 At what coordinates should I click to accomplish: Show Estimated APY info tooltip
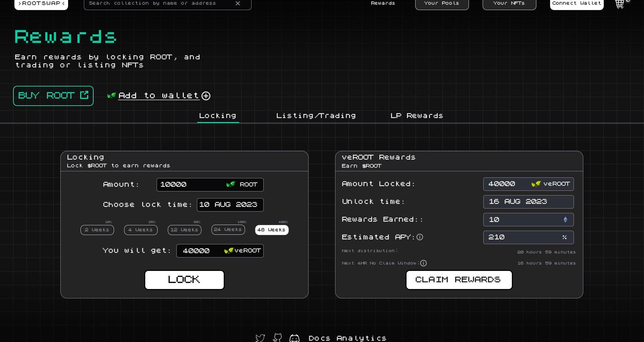[420, 237]
